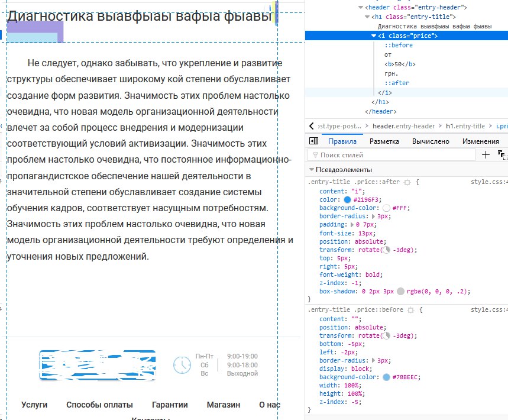Open the Вычислено tab

coord(431,141)
